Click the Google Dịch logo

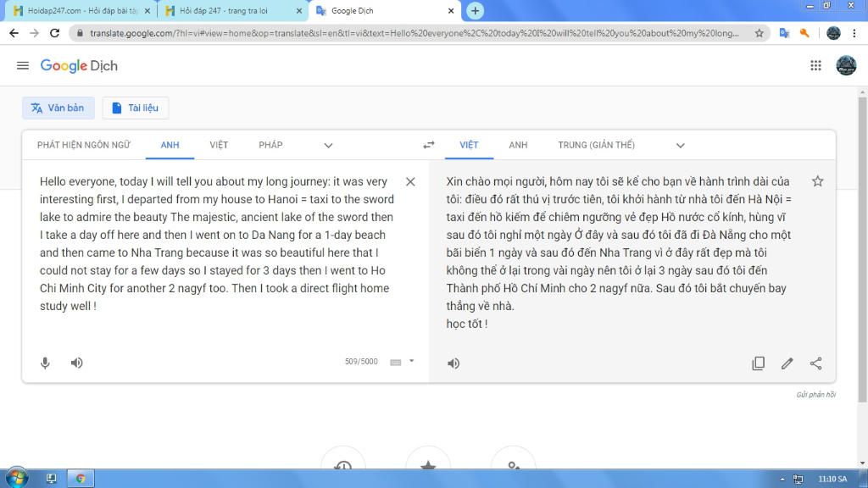(79, 66)
